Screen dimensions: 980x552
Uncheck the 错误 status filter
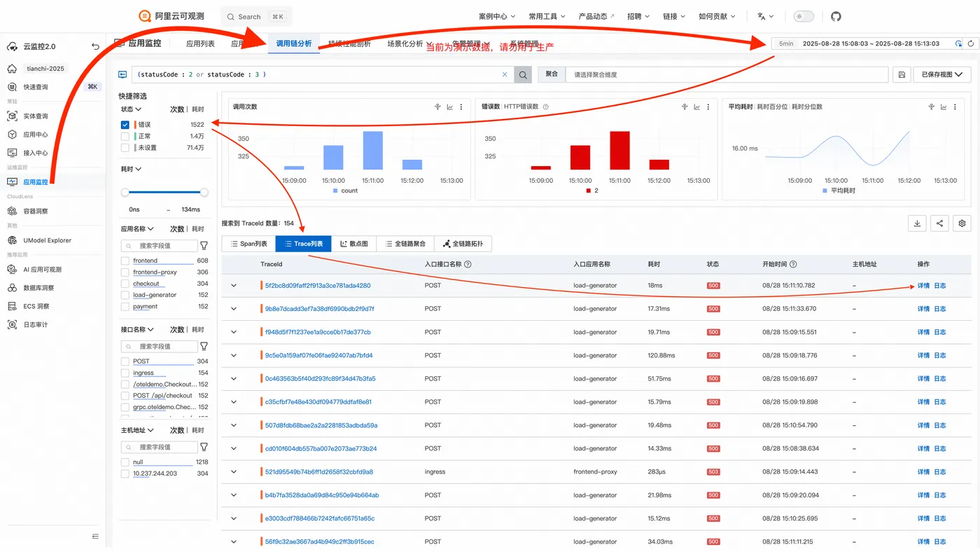coord(125,125)
